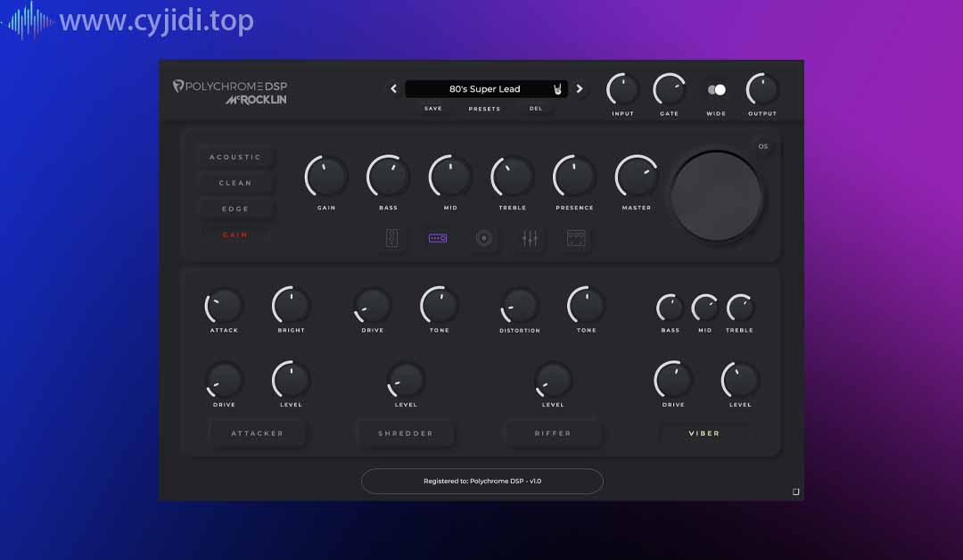This screenshot has width=963, height=560.
Task: Click the amp GAIN knob
Action: pyautogui.click(x=326, y=177)
